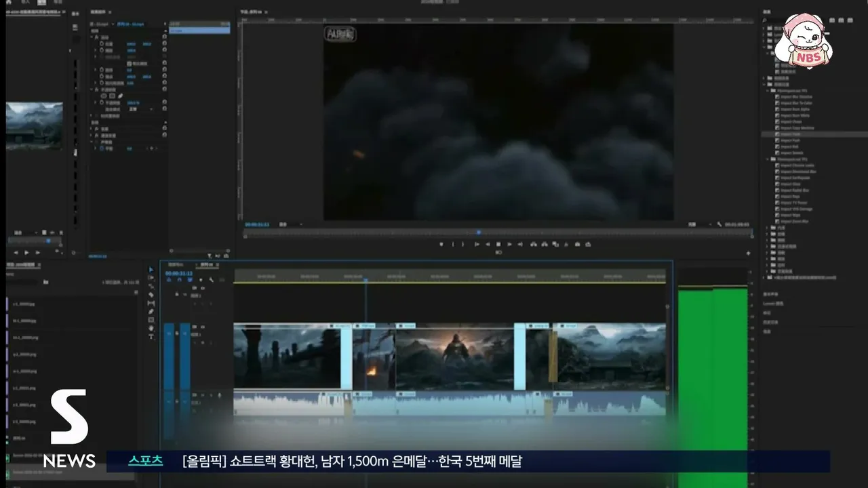The height and width of the screenshot is (488, 868).
Task: Step forward one frame in the Program monitor
Action: (509, 244)
